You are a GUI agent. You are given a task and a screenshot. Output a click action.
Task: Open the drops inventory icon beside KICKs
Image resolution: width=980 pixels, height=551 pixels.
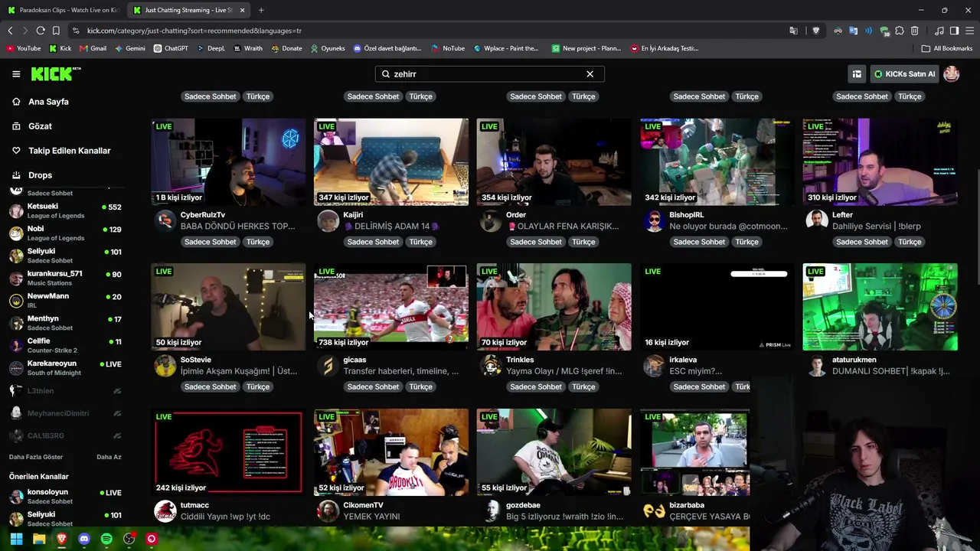[x=857, y=73]
